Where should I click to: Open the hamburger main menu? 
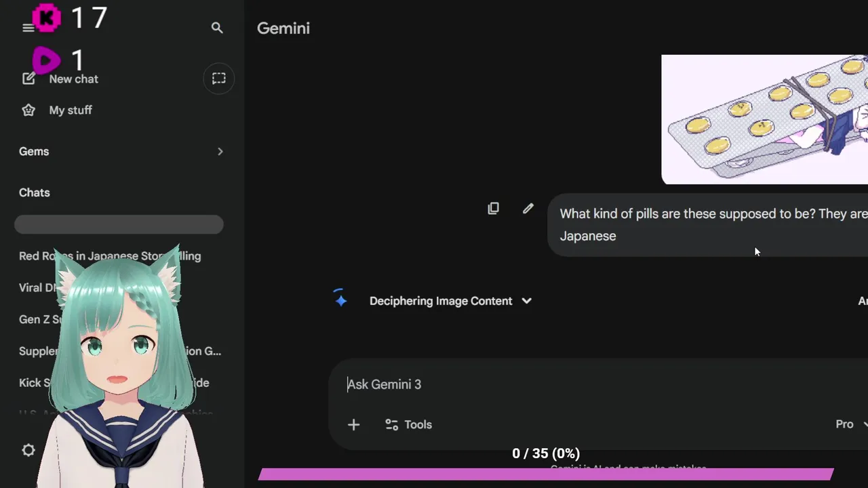coord(28,28)
